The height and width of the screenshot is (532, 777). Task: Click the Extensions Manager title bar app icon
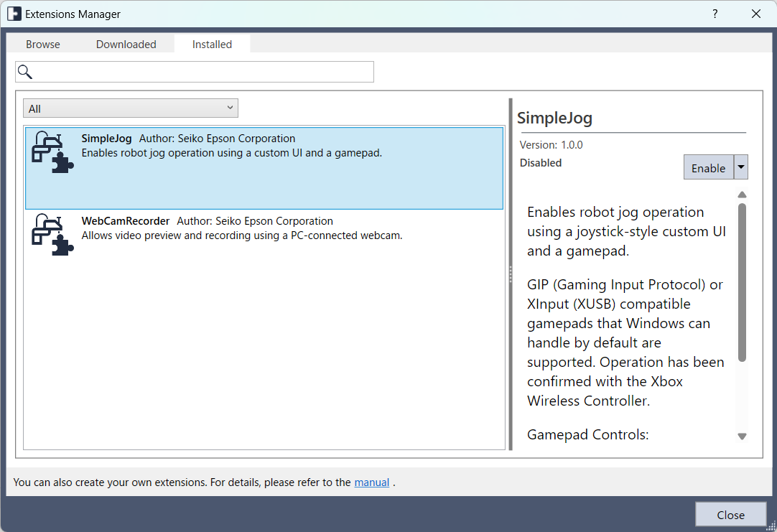click(x=14, y=14)
